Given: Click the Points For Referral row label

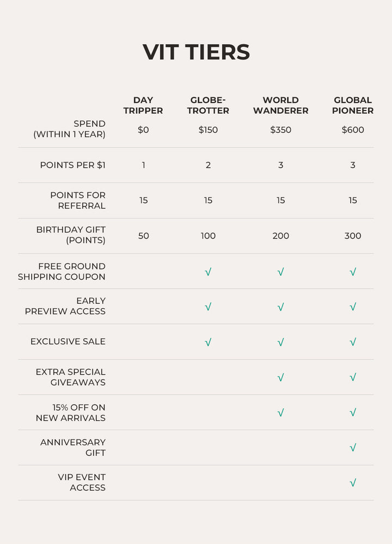Looking at the screenshot, I should pyautogui.click(x=78, y=200).
